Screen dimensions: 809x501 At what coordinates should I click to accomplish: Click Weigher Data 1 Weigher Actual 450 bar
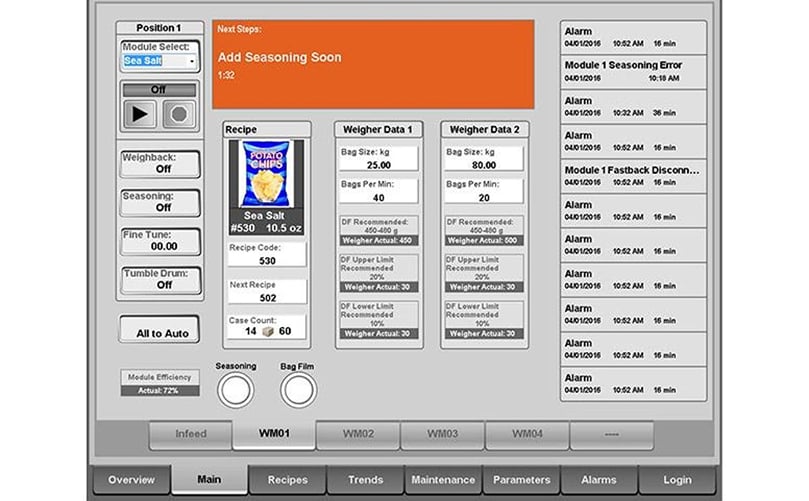pos(379,240)
